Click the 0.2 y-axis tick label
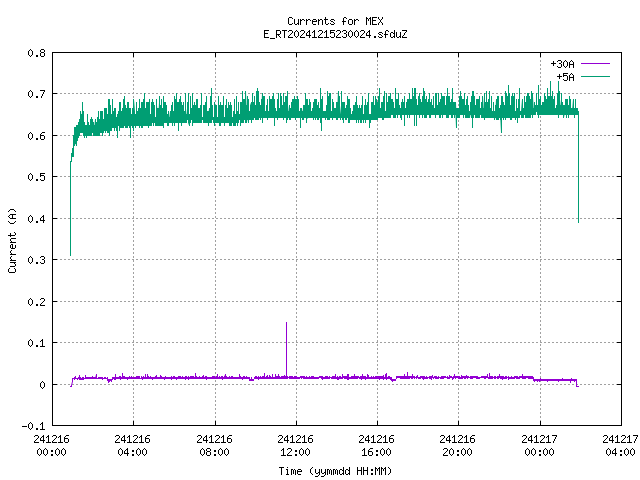 (x=36, y=302)
